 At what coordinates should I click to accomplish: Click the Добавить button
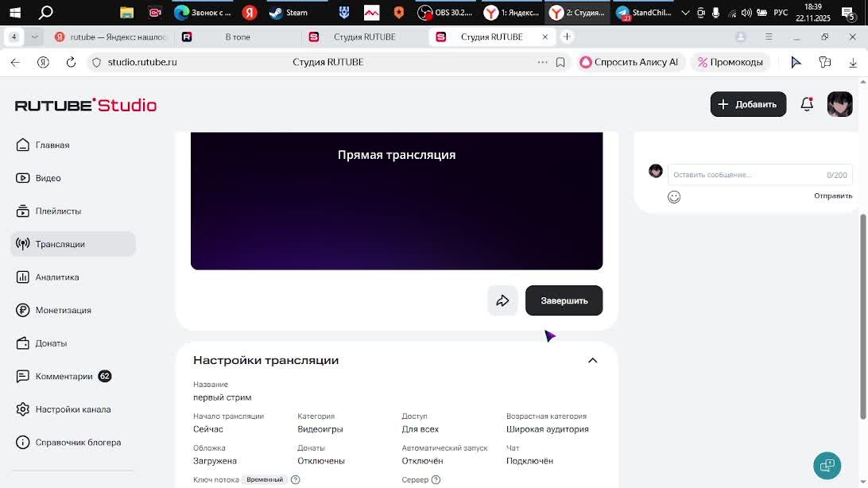748,104
